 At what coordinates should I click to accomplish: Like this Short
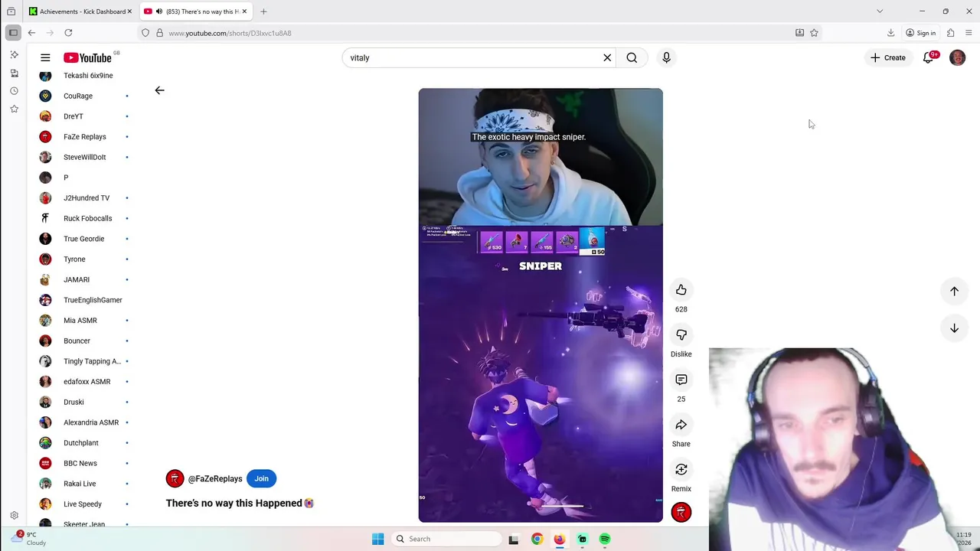[681, 289]
